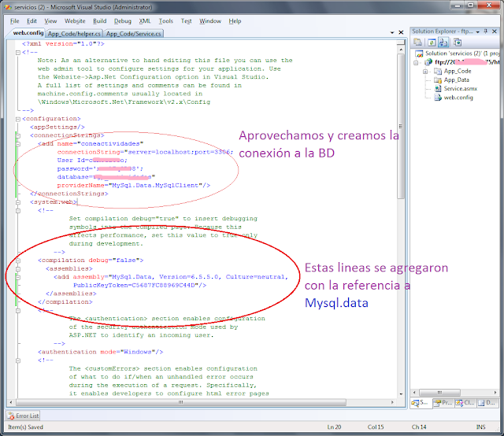Switch to the Cl... Class View tab

click(x=465, y=403)
